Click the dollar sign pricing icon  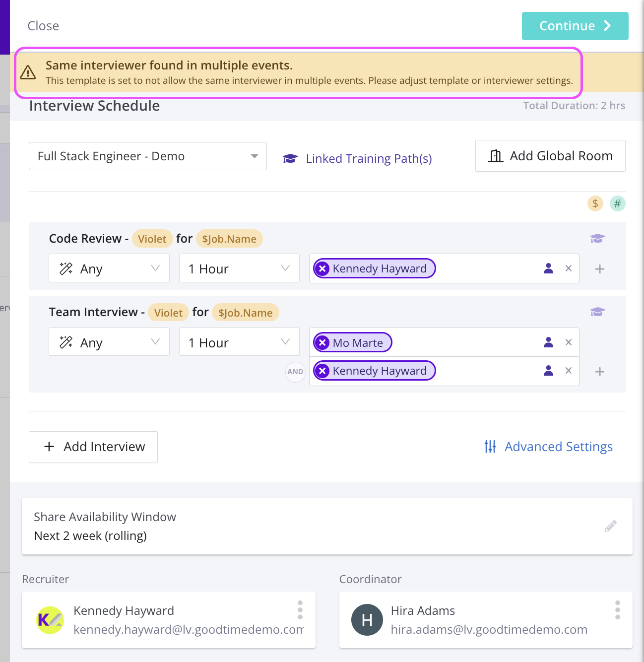(x=595, y=203)
